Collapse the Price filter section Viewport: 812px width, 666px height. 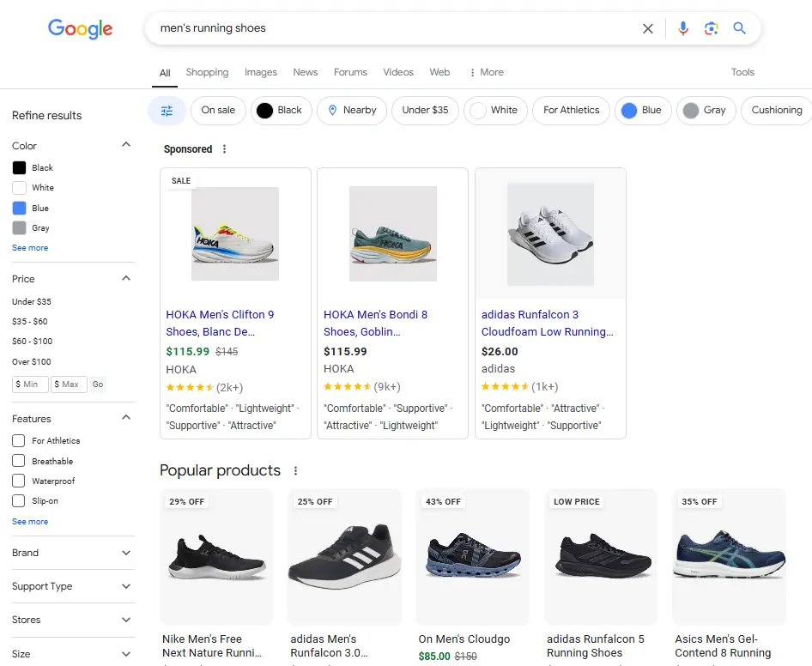coord(126,278)
